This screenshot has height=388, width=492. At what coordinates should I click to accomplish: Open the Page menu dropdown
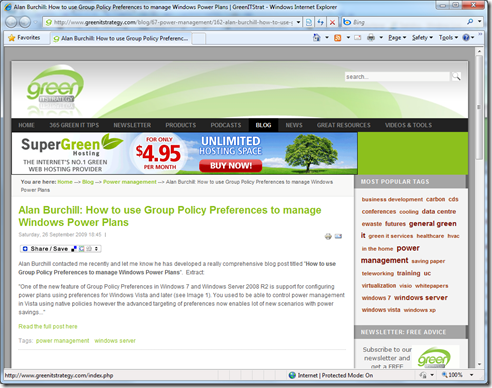click(x=397, y=38)
